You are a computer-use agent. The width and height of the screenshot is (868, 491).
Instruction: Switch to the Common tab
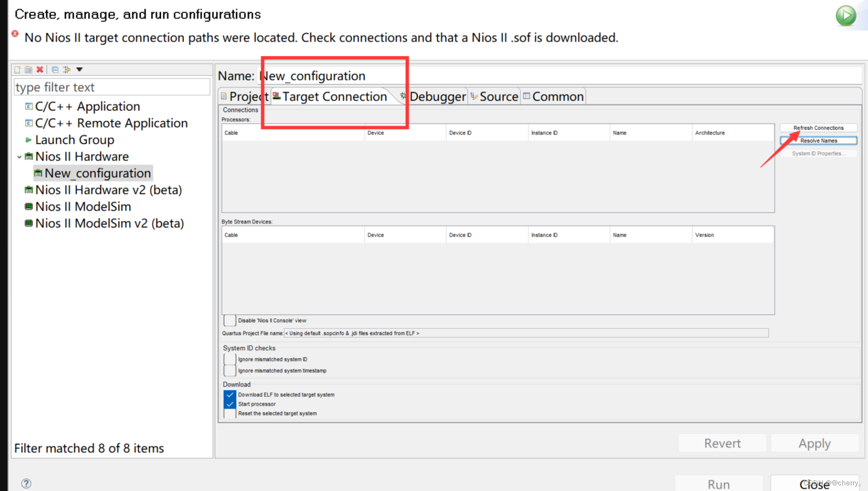[553, 96]
